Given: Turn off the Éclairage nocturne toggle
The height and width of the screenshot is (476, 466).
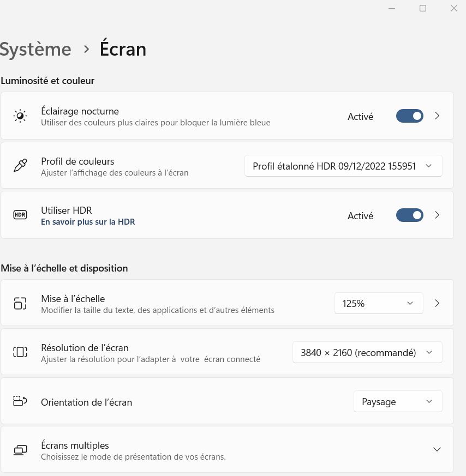Looking at the screenshot, I should 409,116.
